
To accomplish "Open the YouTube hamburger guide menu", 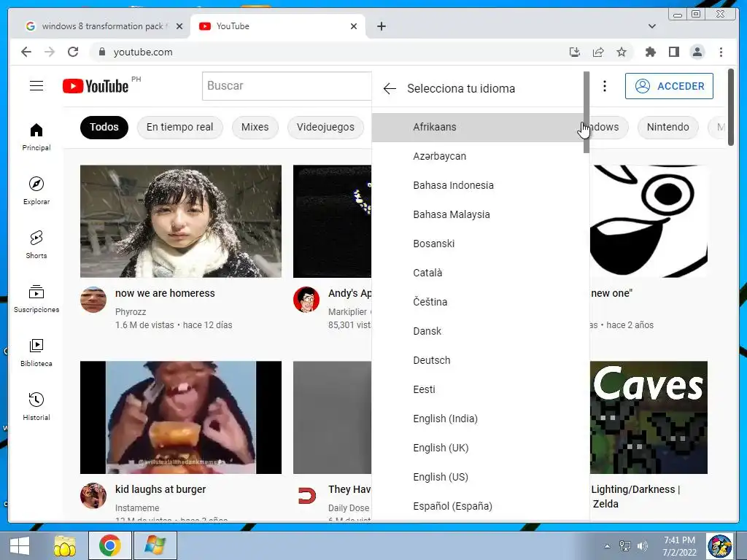I will [x=36, y=86].
